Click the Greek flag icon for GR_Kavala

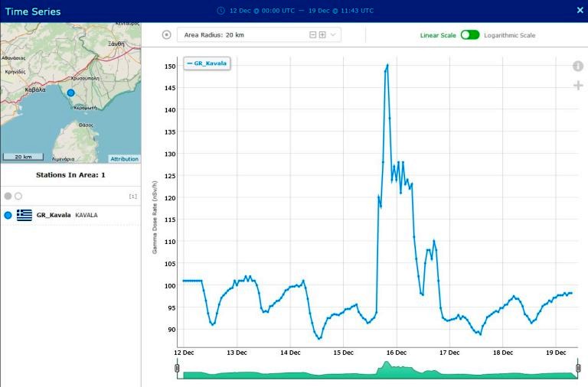click(x=24, y=216)
